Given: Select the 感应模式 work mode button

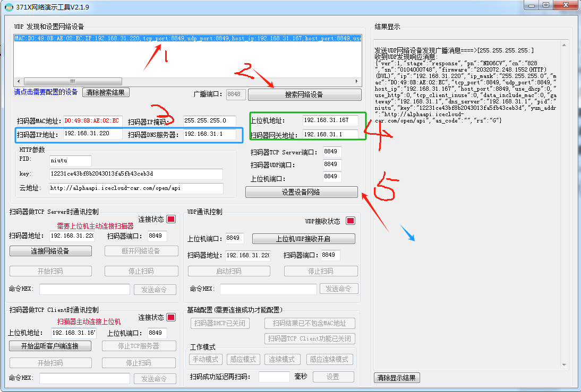Looking at the screenshot, I should (x=243, y=359).
